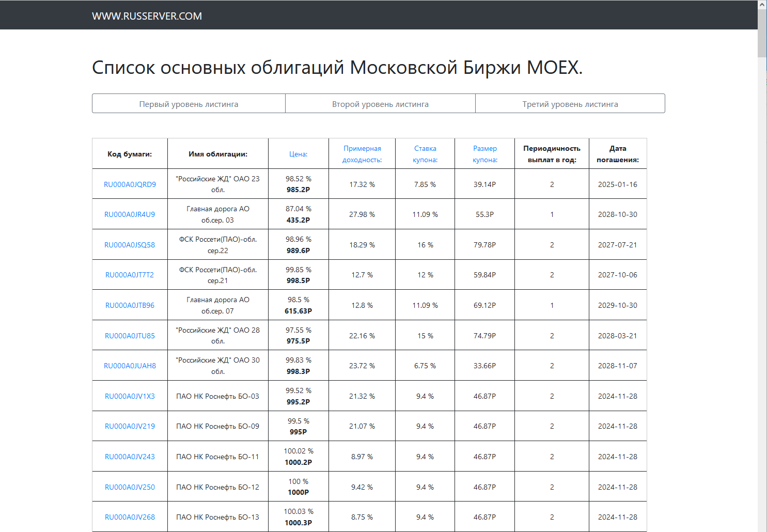Open the WWW.RUSSERVER.COM site link
Screen dimensions: 767x532
pos(147,16)
